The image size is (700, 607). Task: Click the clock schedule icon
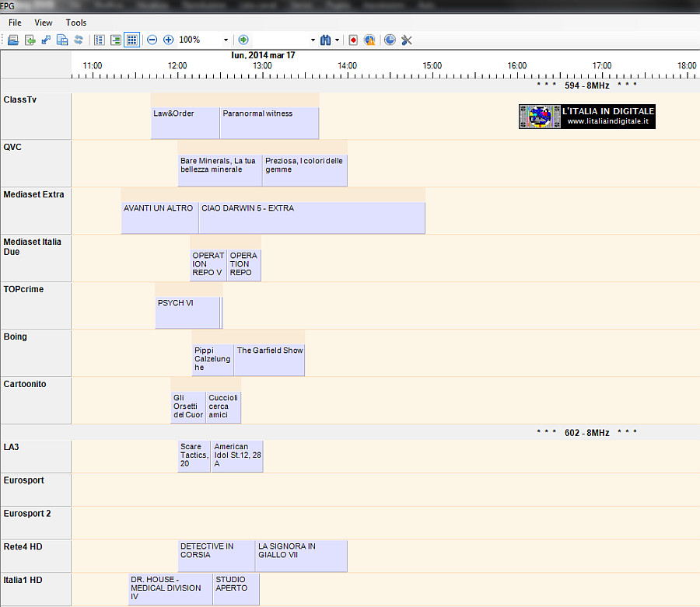[x=390, y=40]
